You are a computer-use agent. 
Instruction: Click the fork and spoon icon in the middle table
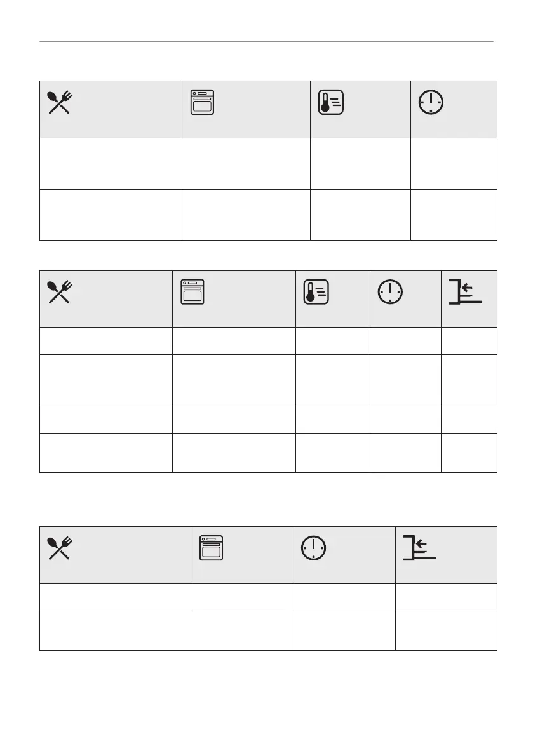tap(60, 293)
